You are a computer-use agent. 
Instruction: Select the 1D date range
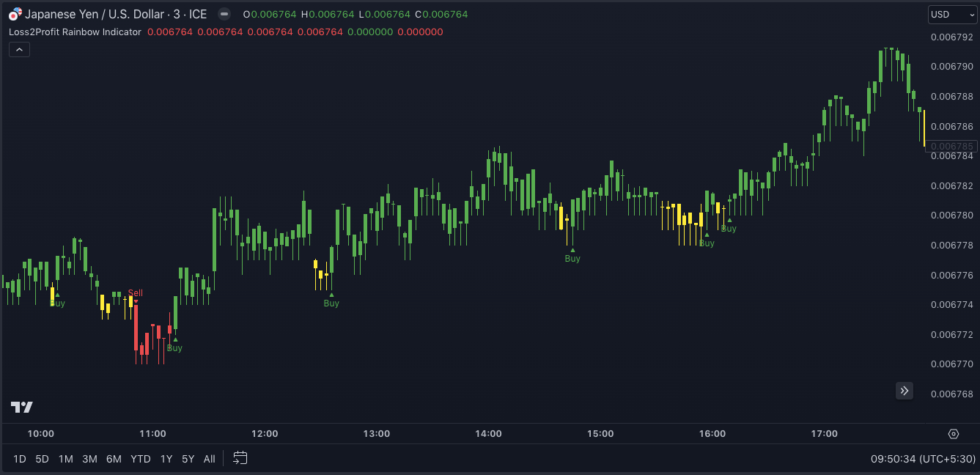(x=20, y=459)
